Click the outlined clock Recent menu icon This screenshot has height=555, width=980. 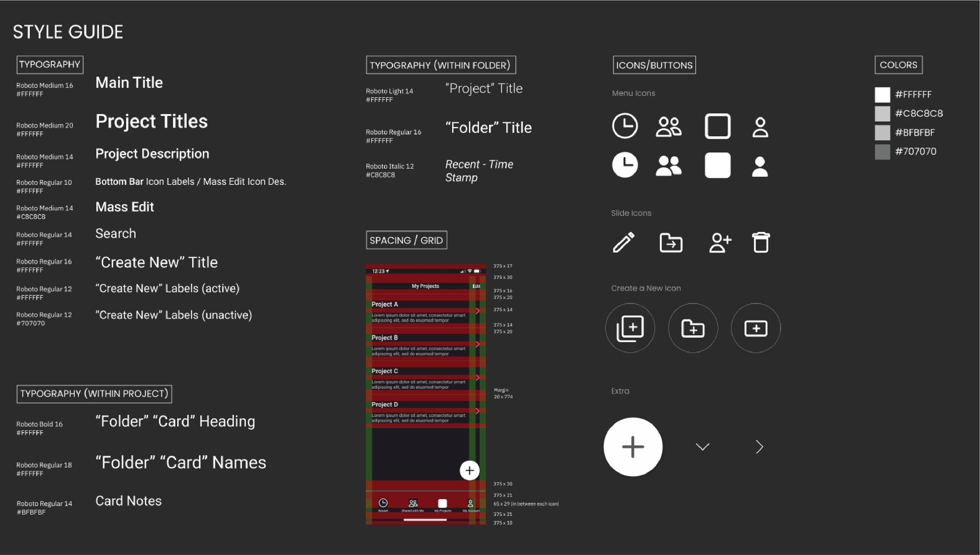click(x=625, y=126)
